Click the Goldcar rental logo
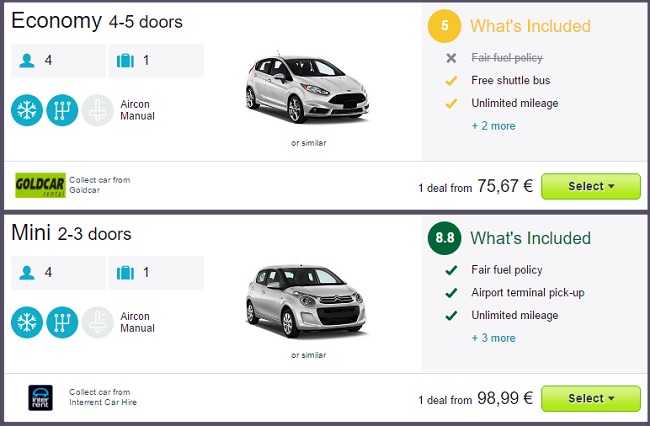Image resolution: width=650 pixels, height=426 pixels. click(40, 185)
